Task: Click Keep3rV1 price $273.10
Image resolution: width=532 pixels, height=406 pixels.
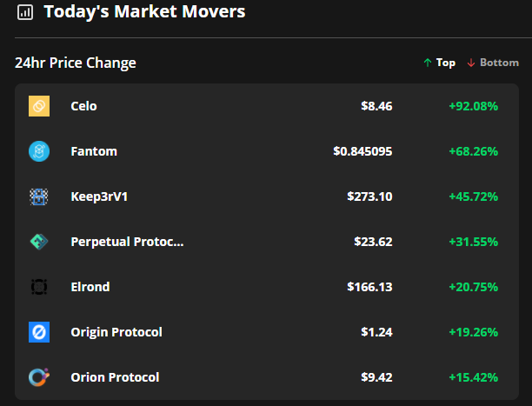Action: [x=369, y=196]
